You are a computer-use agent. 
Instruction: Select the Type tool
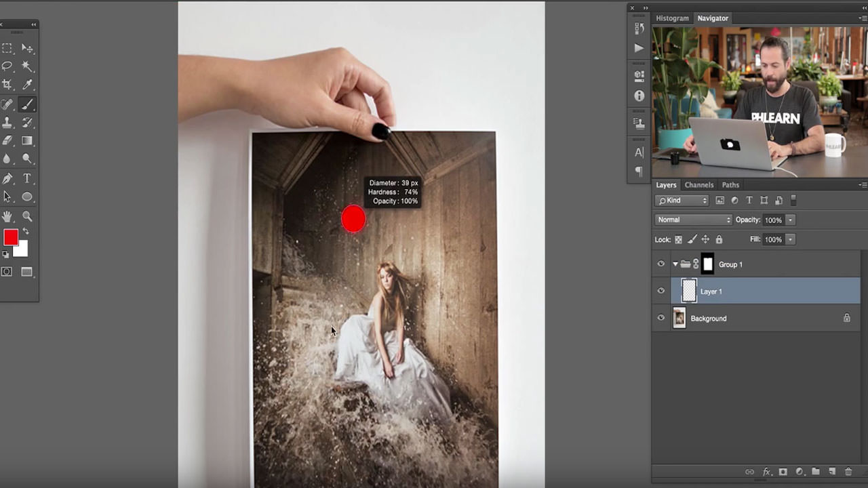[27, 178]
